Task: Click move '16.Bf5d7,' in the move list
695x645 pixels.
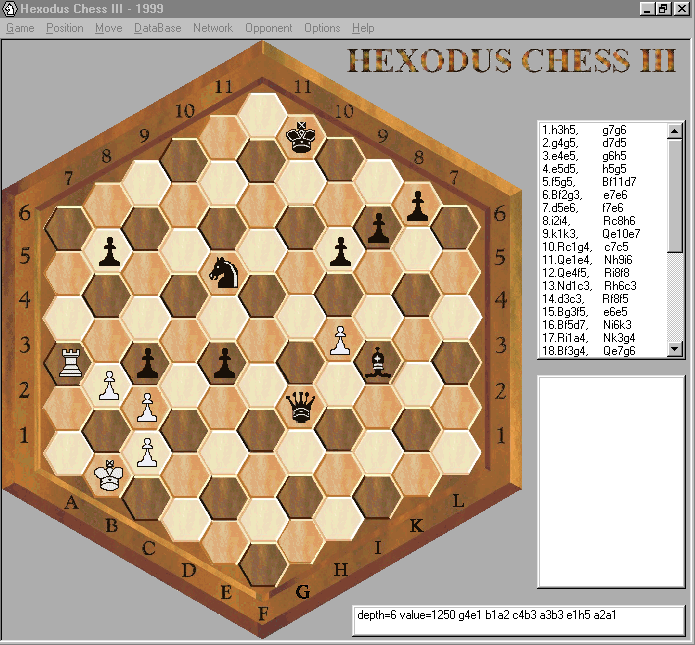Action: pos(565,324)
